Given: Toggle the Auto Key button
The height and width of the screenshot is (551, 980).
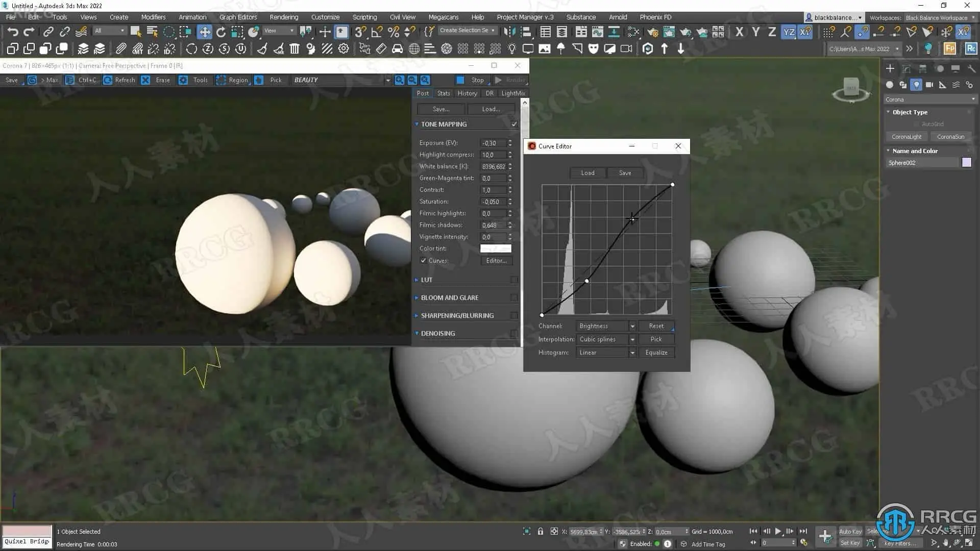Looking at the screenshot, I should point(850,531).
